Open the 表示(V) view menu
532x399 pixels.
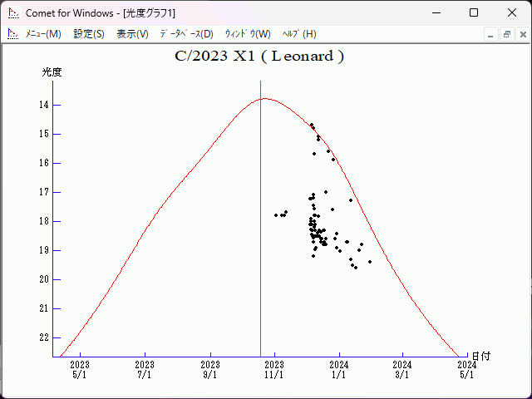point(132,34)
